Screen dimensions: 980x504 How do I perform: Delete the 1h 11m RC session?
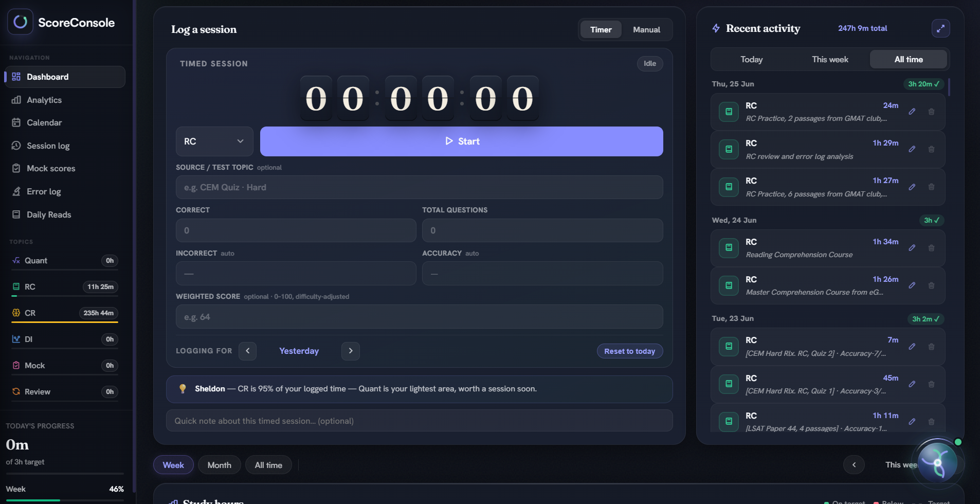point(931,422)
